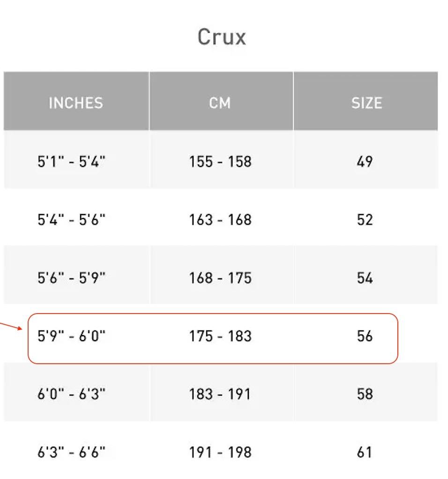Choose size 61 in the table
The height and width of the screenshot is (479, 448).
(x=364, y=452)
